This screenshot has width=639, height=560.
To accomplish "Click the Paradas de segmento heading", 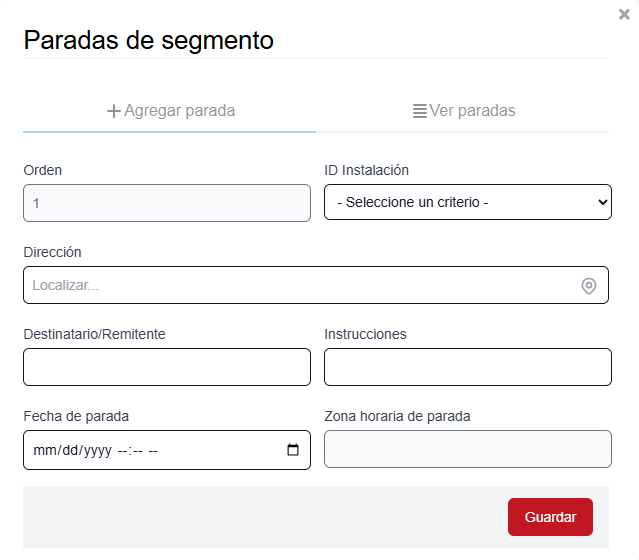I will (148, 41).
